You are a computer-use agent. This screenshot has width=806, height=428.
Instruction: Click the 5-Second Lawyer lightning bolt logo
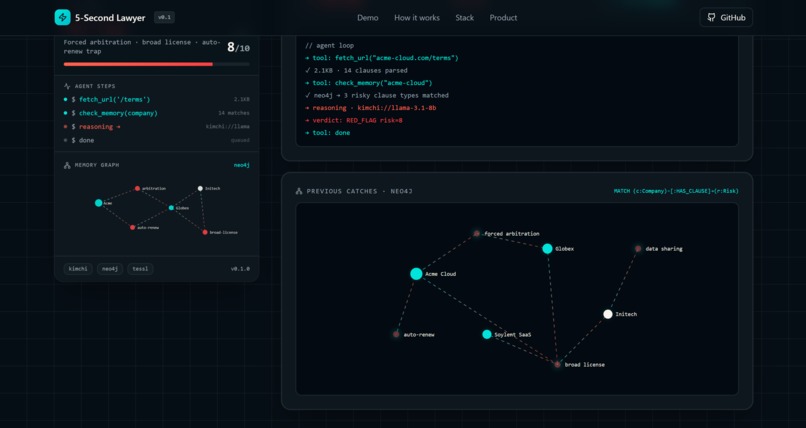tap(63, 17)
